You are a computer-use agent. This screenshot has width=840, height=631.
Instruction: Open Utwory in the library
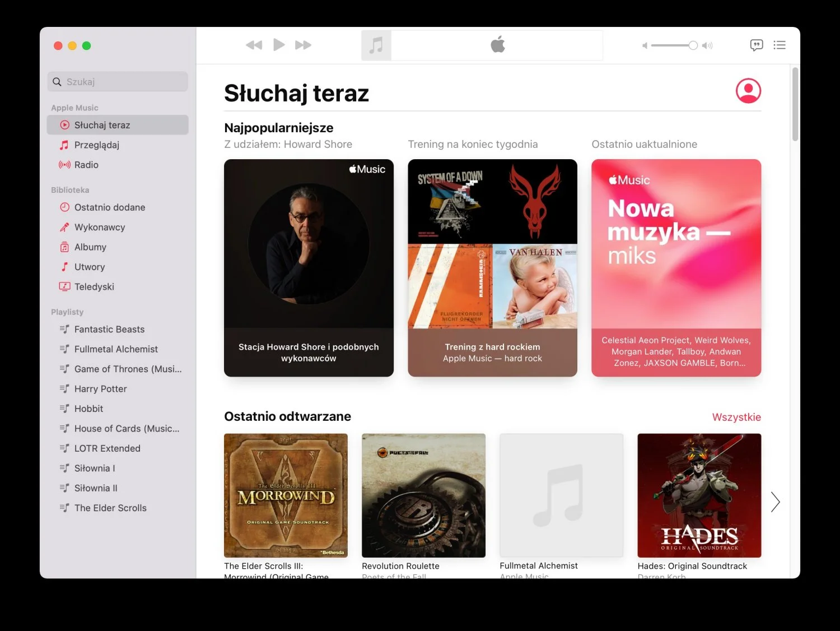118,267
